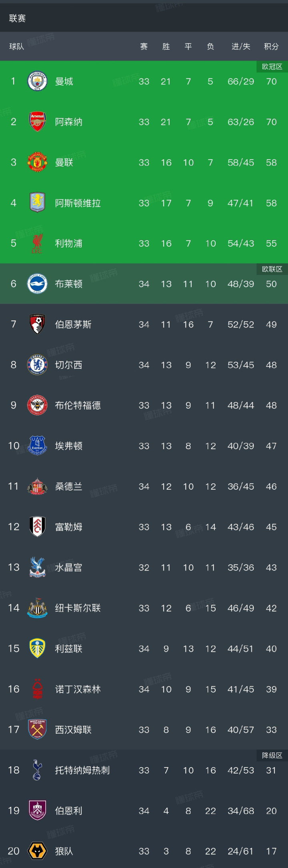Open the 联赛 league tab header
Viewport: 288px width, 868px height.
click(x=18, y=18)
